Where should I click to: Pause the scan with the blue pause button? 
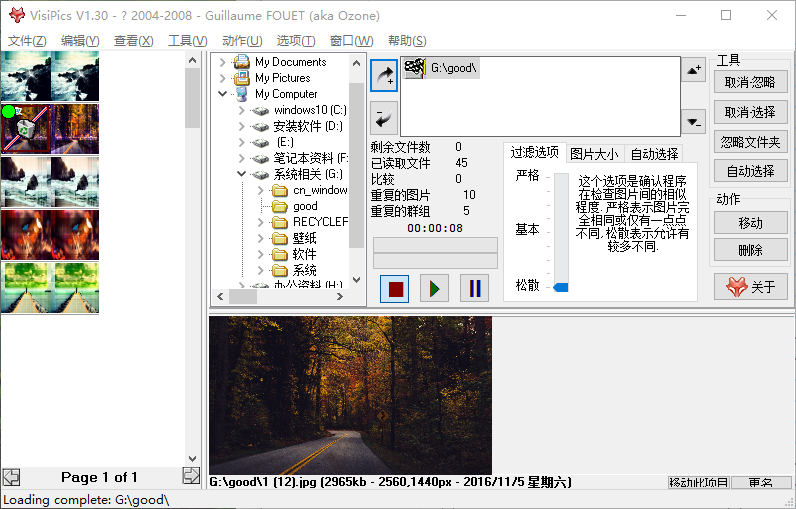tap(474, 289)
